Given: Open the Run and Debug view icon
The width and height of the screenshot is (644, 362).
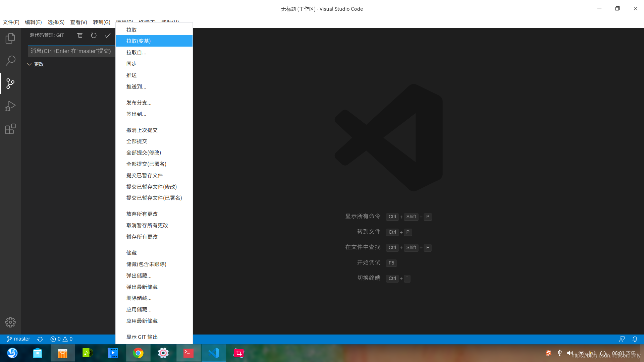Looking at the screenshot, I should point(10,106).
